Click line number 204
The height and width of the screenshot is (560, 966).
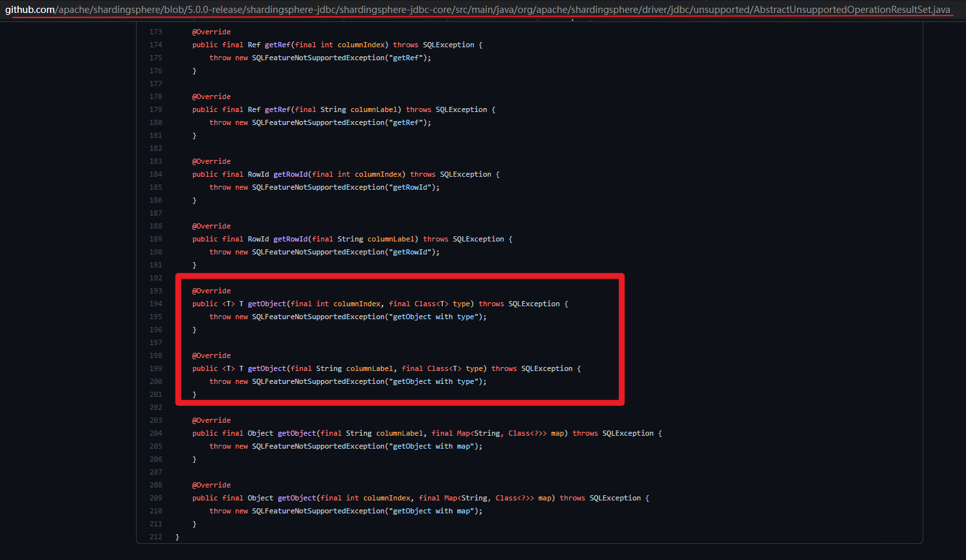[x=156, y=433]
